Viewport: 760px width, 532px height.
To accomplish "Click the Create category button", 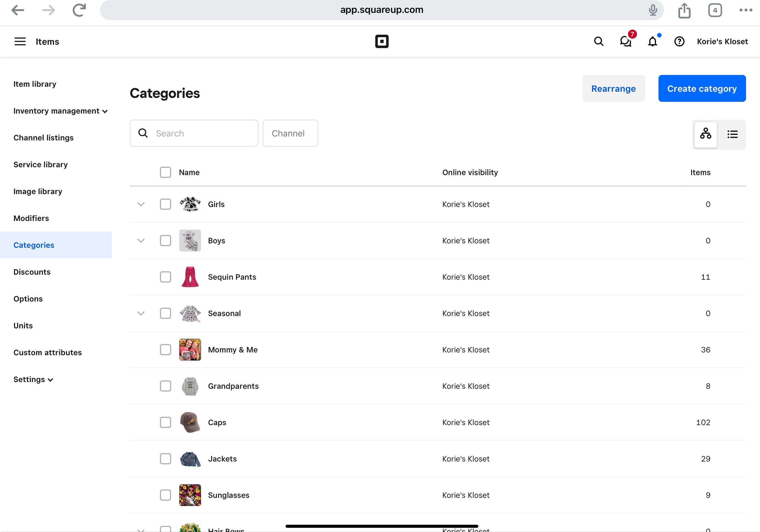I will tap(702, 88).
